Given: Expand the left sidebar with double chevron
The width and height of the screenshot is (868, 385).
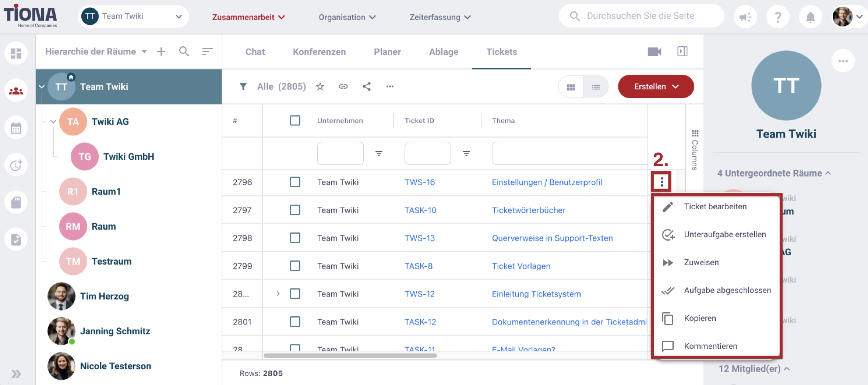Looking at the screenshot, I should [x=16, y=373].
